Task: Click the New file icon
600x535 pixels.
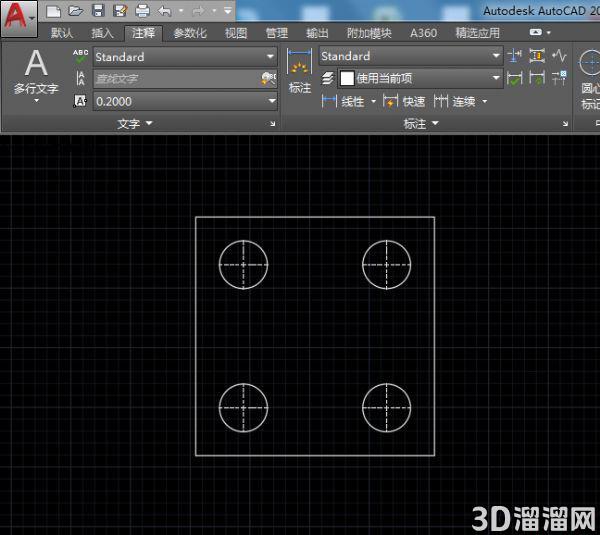Action: [53, 11]
